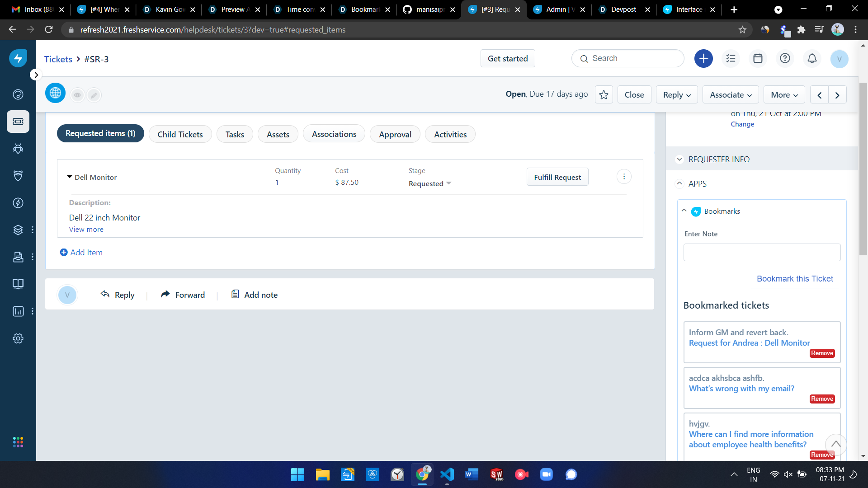Open the calendar icon in top bar

point(758,59)
